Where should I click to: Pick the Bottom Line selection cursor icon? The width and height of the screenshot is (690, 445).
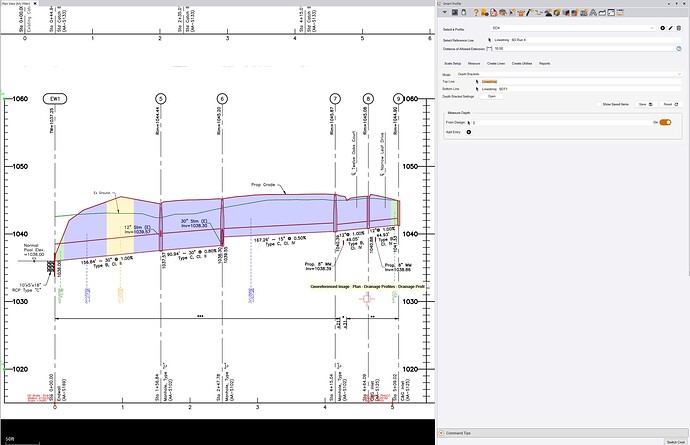click(476, 88)
